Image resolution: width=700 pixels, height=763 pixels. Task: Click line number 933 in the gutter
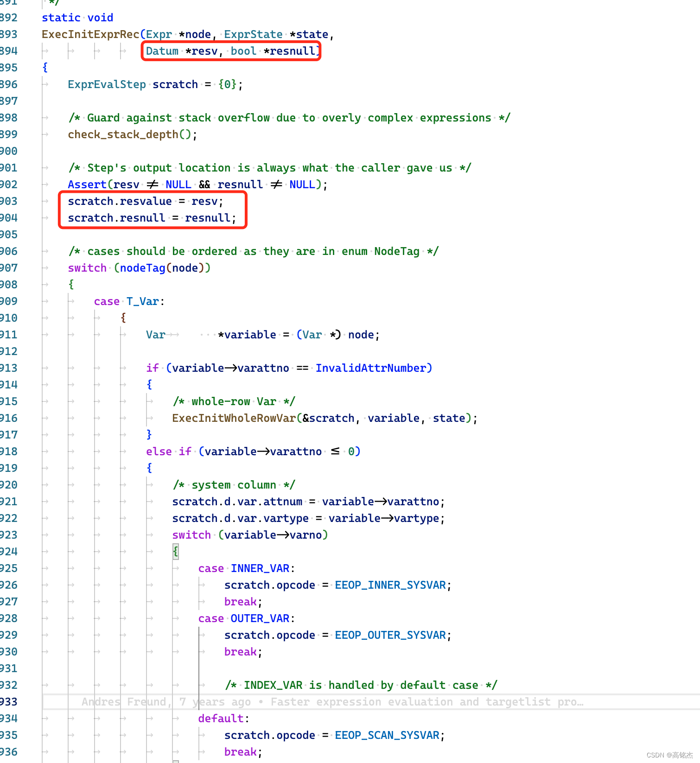pyautogui.click(x=8, y=702)
